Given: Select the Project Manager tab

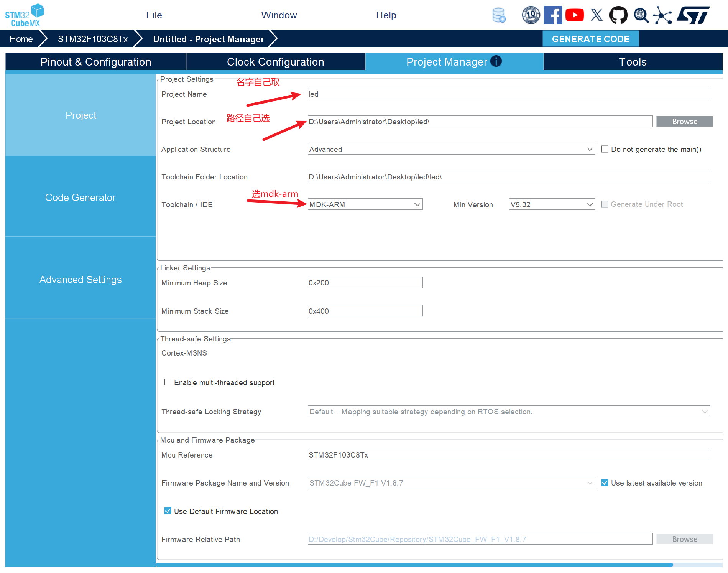Looking at the screenshot, I should tap(454, 62).
